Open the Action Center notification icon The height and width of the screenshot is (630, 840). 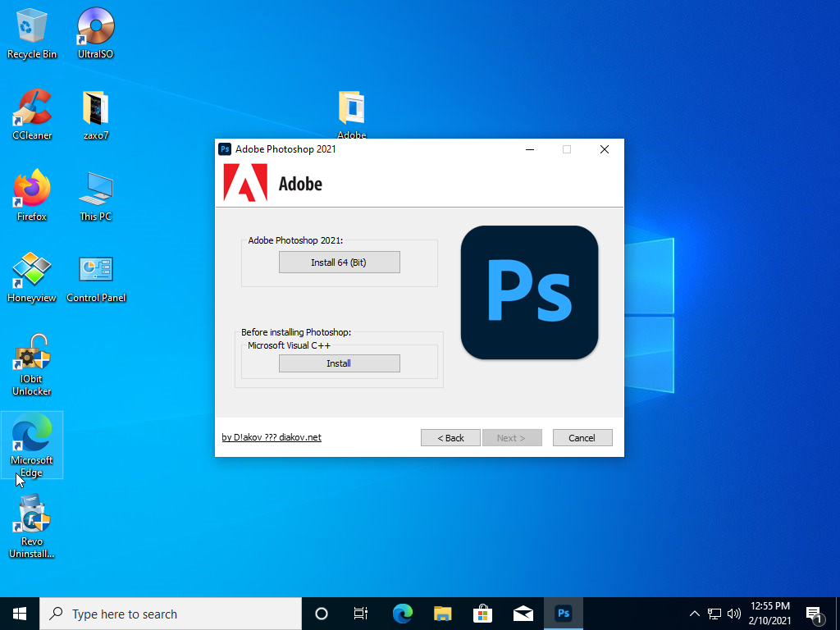[815, 615]
